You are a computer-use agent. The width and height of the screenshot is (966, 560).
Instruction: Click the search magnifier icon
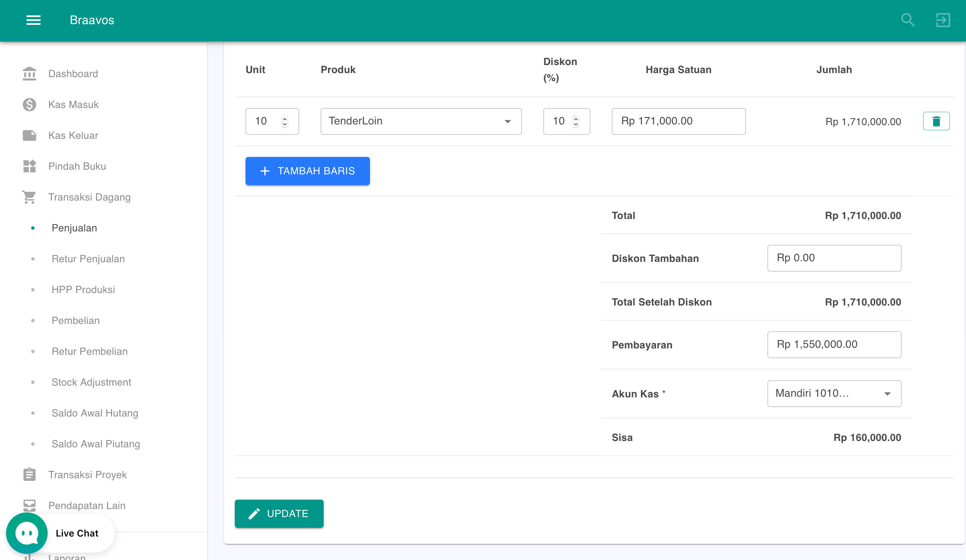pyautogui.click(x=907, y=20)
